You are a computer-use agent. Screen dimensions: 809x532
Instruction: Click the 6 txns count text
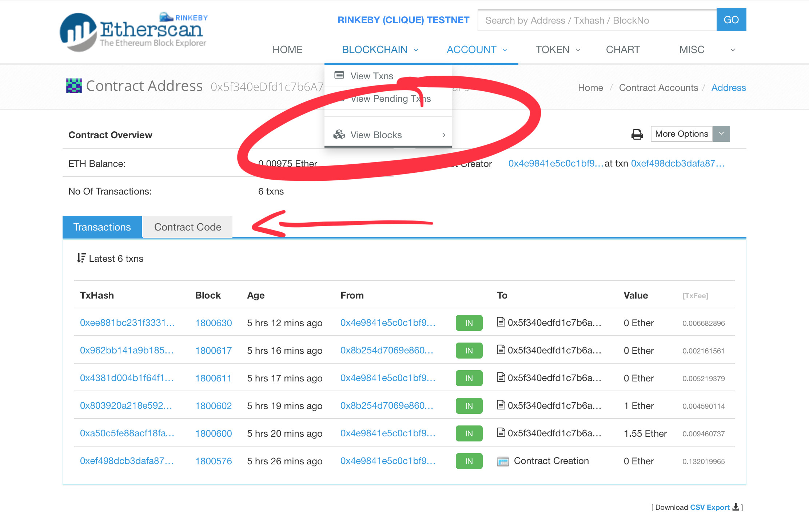click(x=271, y=191)
